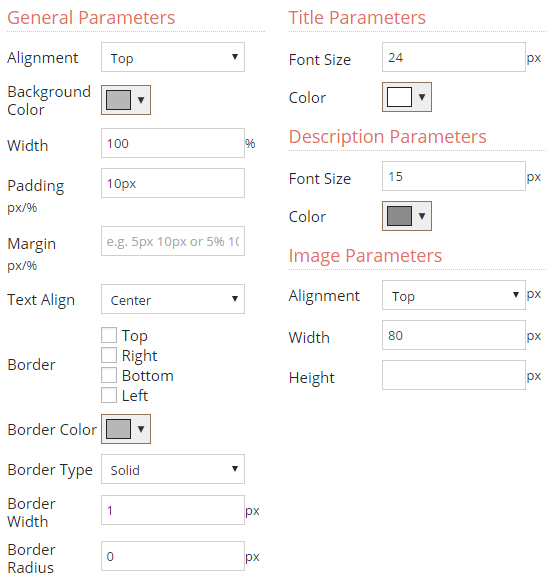
Task: Open the Image Alignment dropdown
Action: (454, 295)
